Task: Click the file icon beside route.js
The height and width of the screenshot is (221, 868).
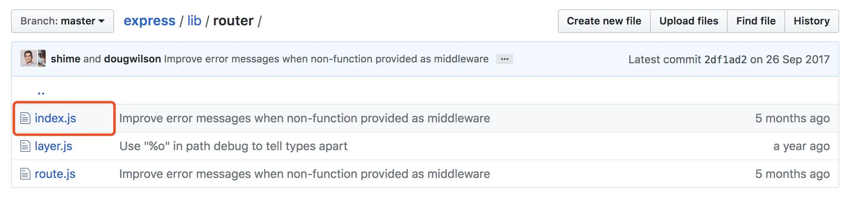Action: point(25,174)
